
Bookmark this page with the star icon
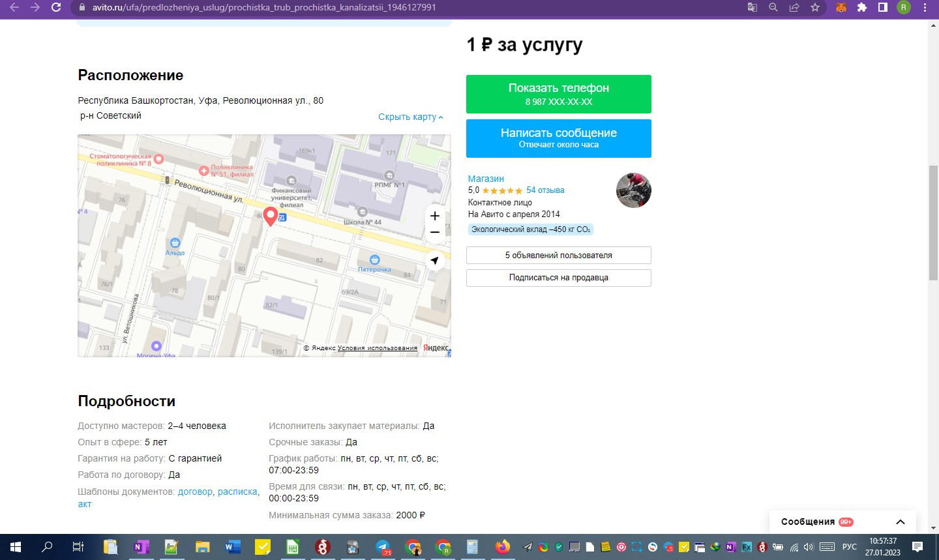pyautogui.click(x=815, y=7)
